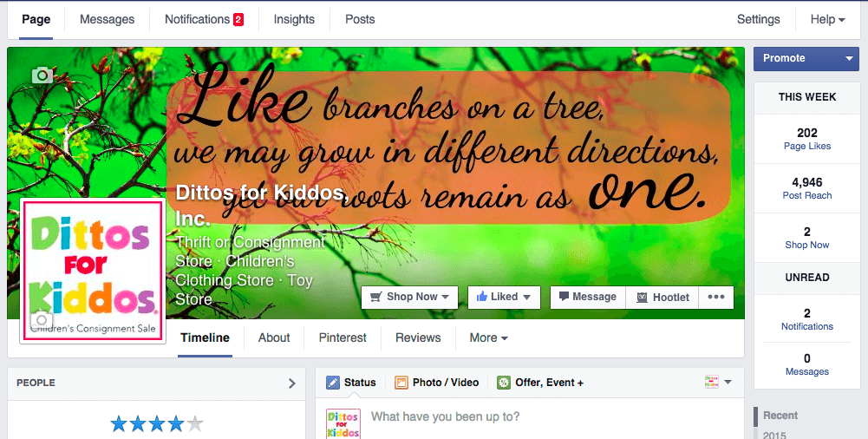868x439 pixels.
Task: Select Offer, Event + post type
Action: click(x=540, y=383)
